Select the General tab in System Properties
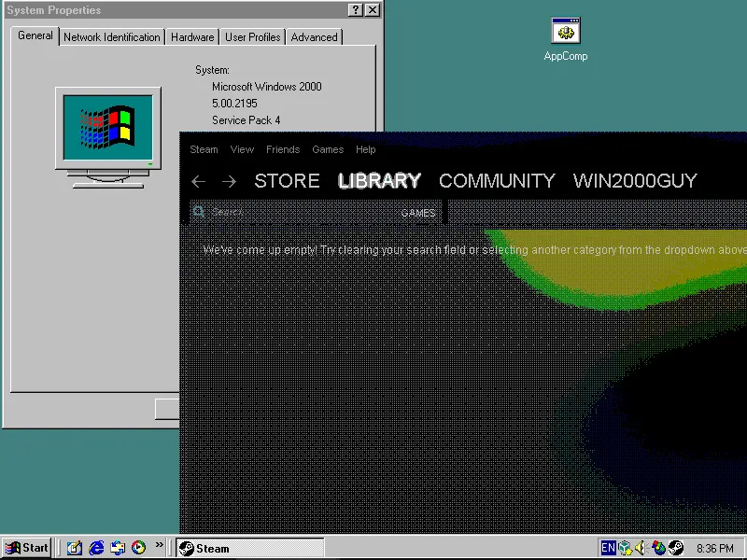747x560 pixels. tap(35, 35)
